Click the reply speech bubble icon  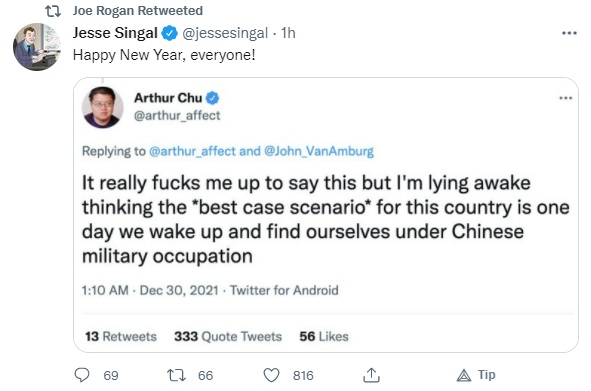tap(82, 375)
